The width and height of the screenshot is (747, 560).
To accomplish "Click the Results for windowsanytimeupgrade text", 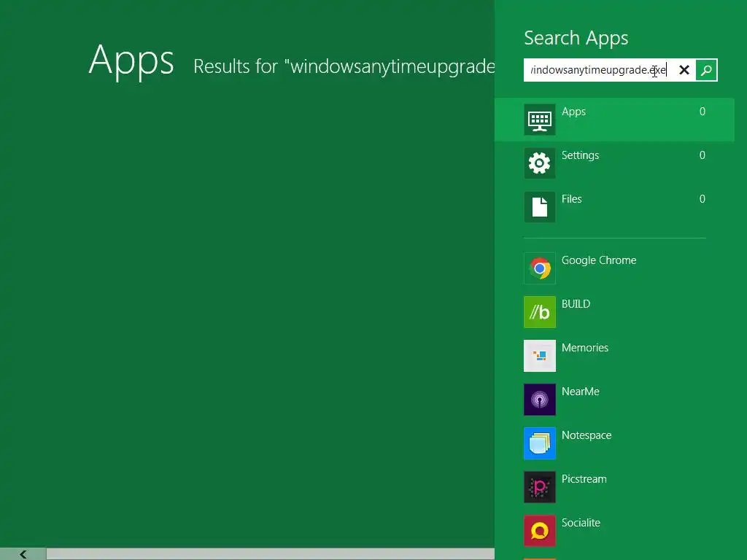I will pyautogui.click(x=344, y=66).
